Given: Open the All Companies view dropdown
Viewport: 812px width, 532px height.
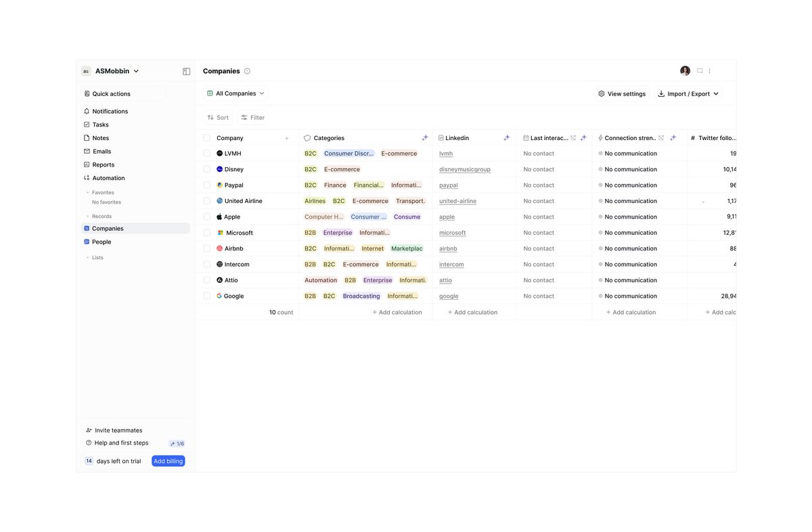Looking at the screenshot, I should pos(235,93).
